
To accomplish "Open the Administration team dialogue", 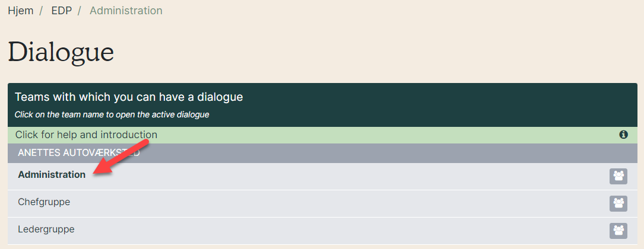I will click(x=52, y=175).
